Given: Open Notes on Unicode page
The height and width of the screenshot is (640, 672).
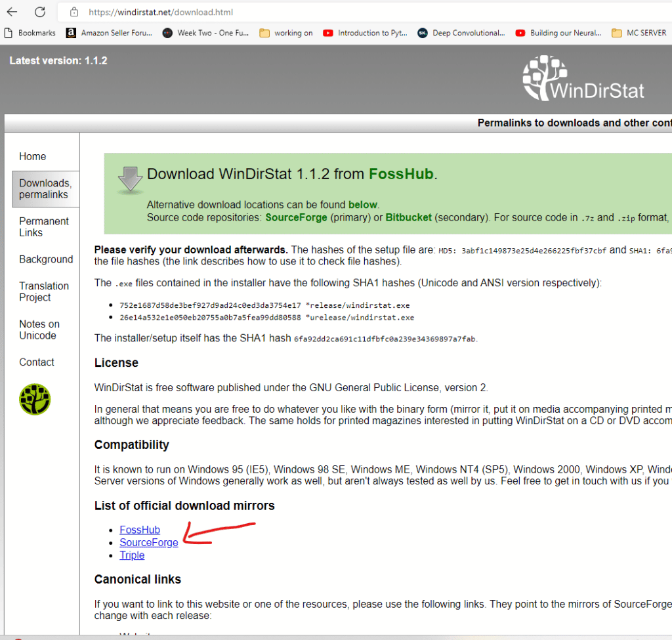Looking at the screenshot, I should pos(39,330).
